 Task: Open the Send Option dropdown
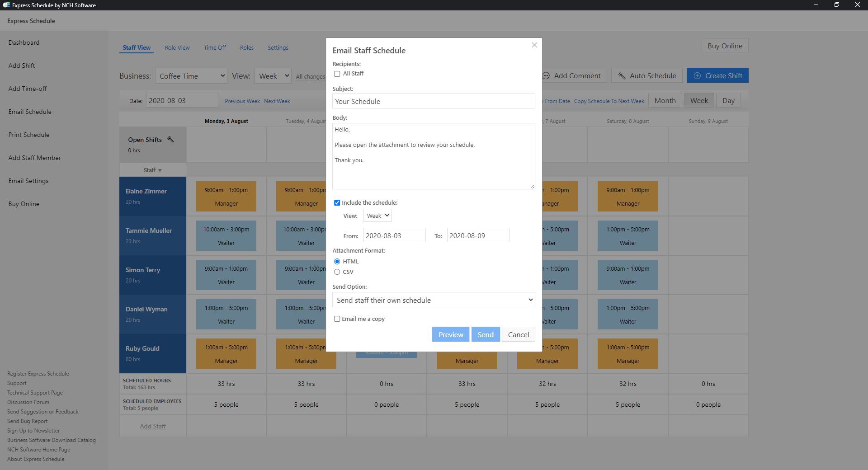pyautogui.click(x=434, y=300)
